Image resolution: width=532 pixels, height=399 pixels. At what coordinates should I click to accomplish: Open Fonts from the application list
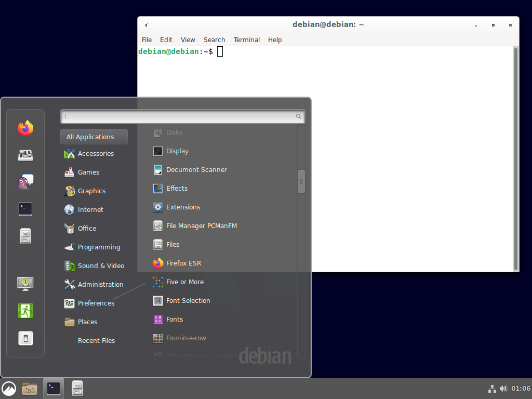tap(174, 319)
